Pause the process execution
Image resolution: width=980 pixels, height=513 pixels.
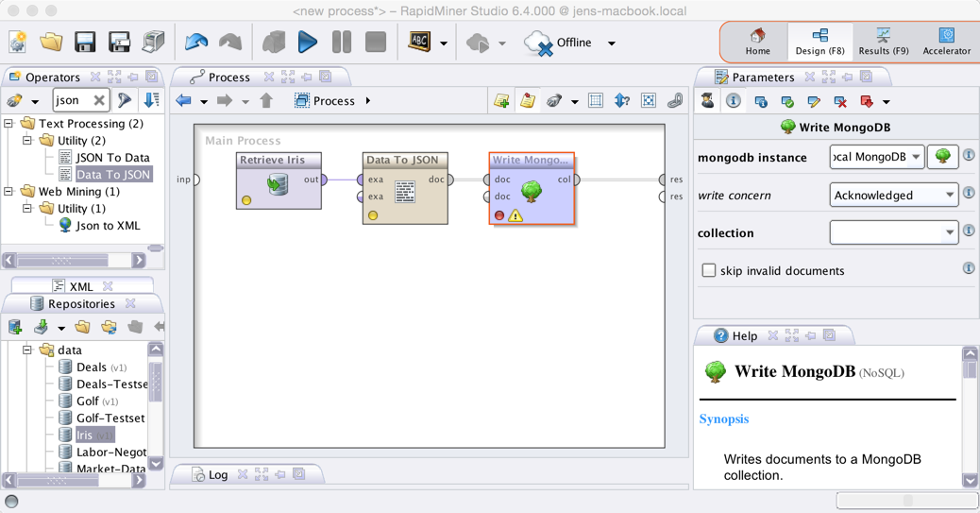click(341, 43)
